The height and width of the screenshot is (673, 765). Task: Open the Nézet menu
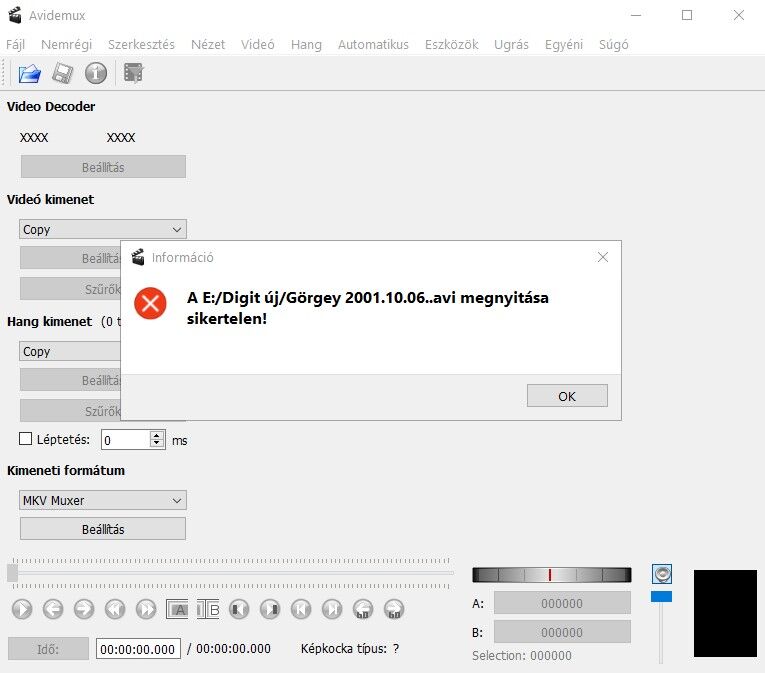(208, 44)
